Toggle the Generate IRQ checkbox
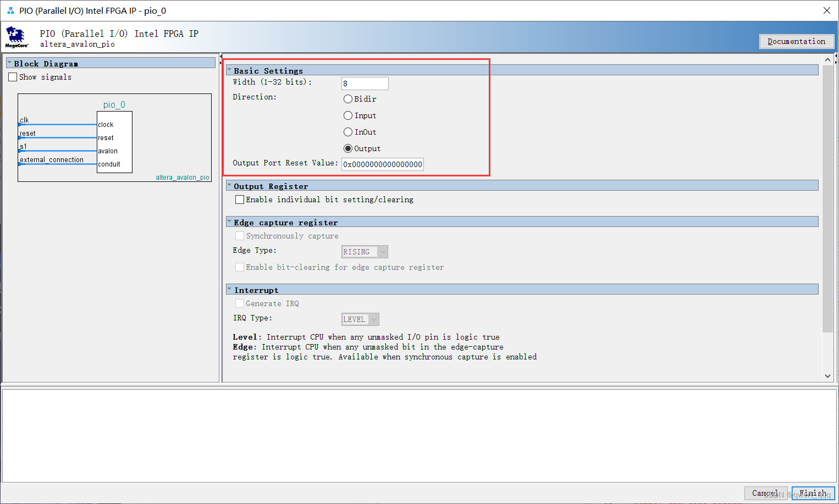This screenshot has height=504, width=839. 240,303
